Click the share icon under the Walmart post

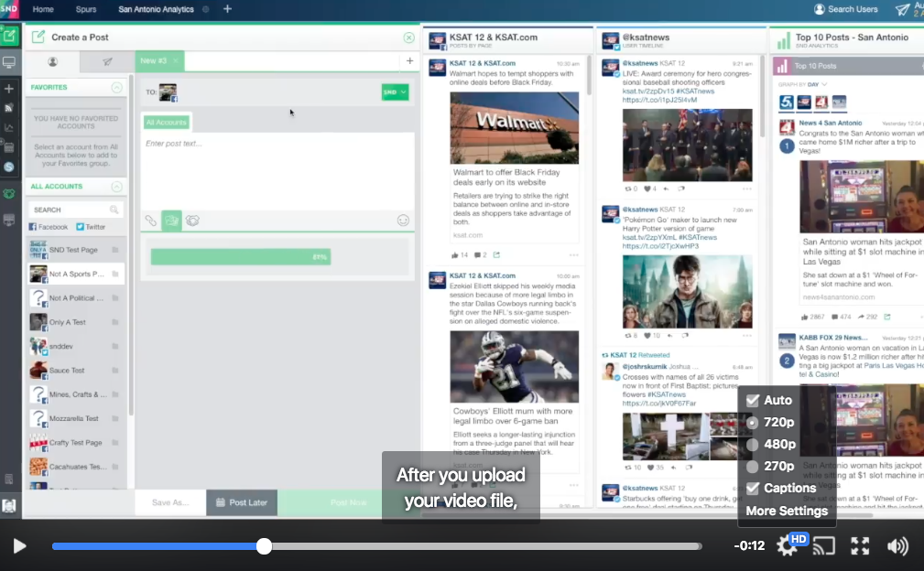tap(496, 255)
